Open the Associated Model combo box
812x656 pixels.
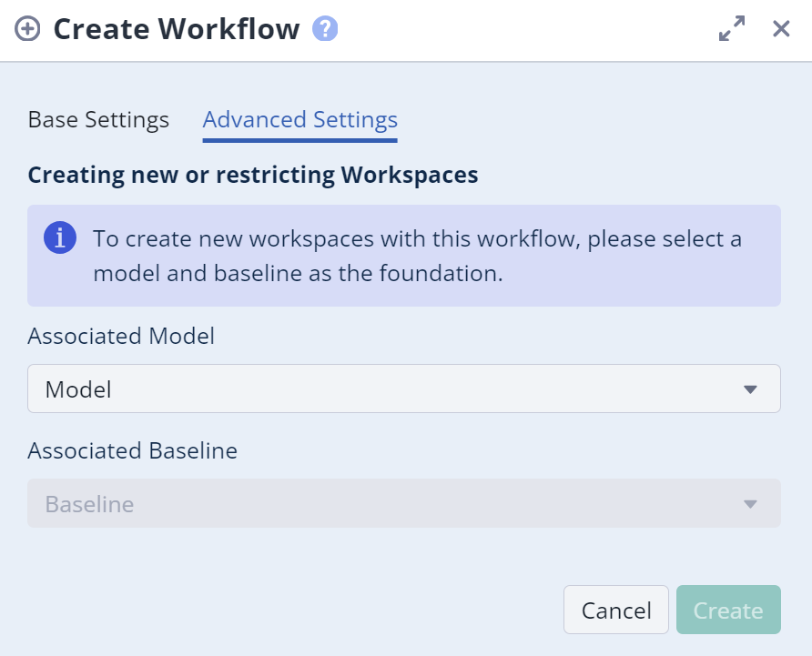click(x=403, y=389)
